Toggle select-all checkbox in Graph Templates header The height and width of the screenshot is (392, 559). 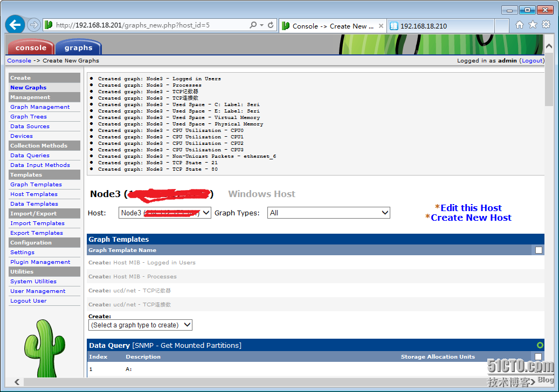[x=539, y=250]
